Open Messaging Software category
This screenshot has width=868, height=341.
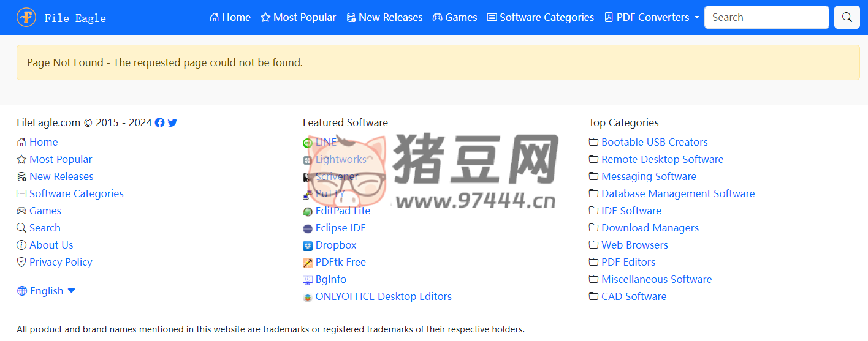coord(649,176)
